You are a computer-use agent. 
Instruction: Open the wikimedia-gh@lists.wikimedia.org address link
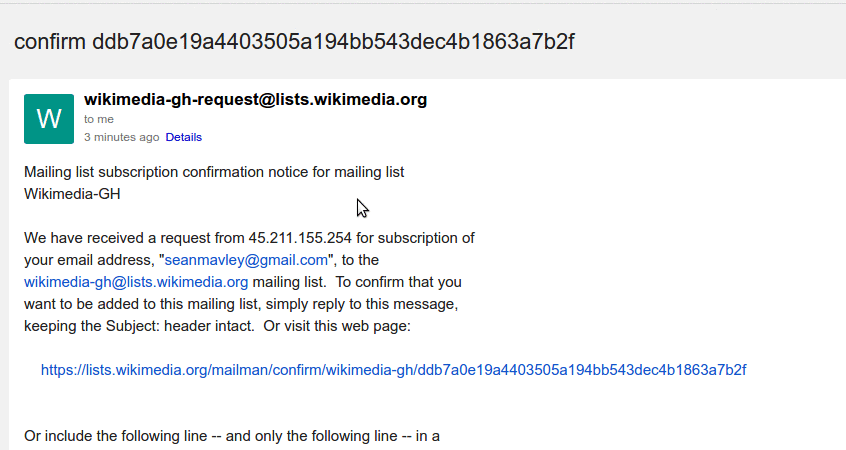[x=135, y=282]
